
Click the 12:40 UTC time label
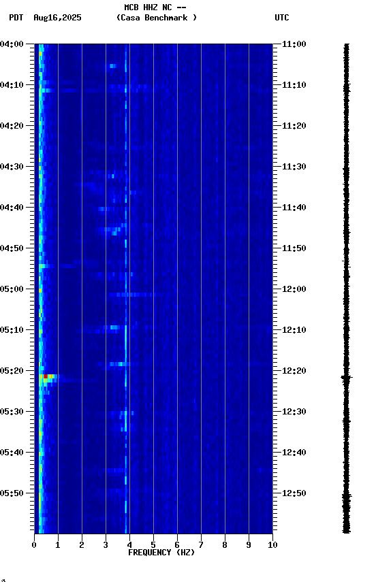(294, 453)
